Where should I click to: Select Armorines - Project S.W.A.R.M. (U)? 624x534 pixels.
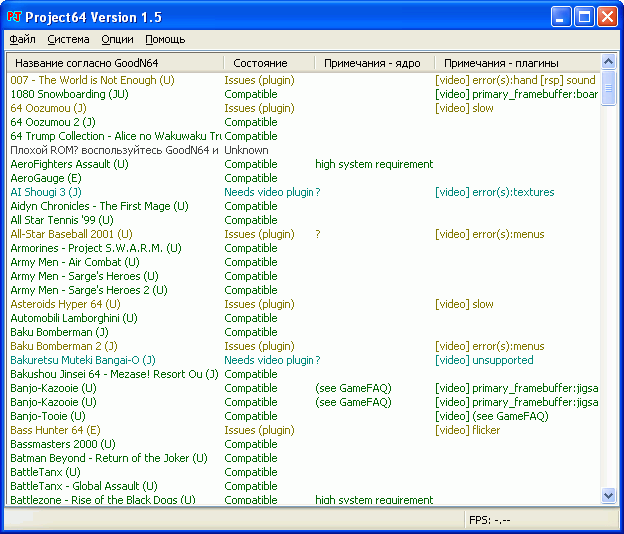[96, 248]
